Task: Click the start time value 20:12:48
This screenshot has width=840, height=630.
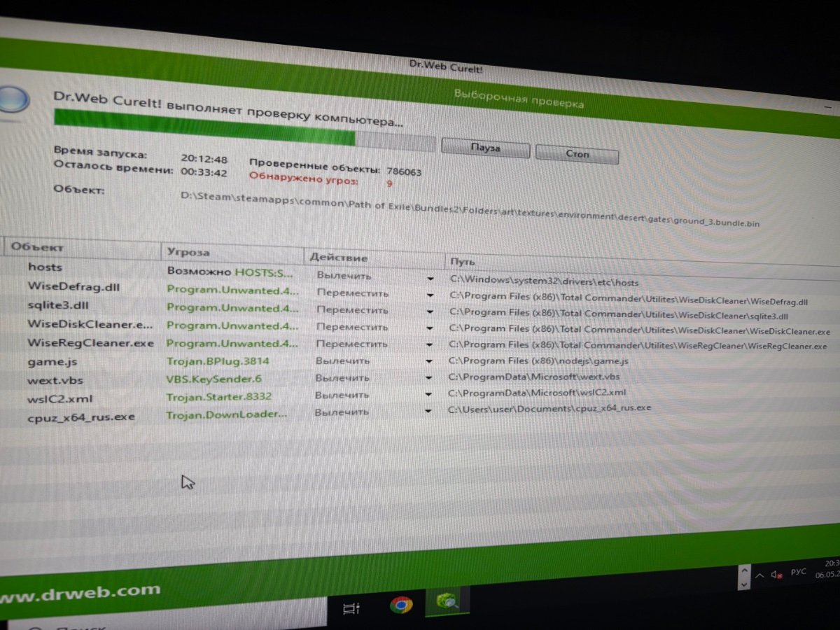Action: pyautogui.click(x=204, y=159)
